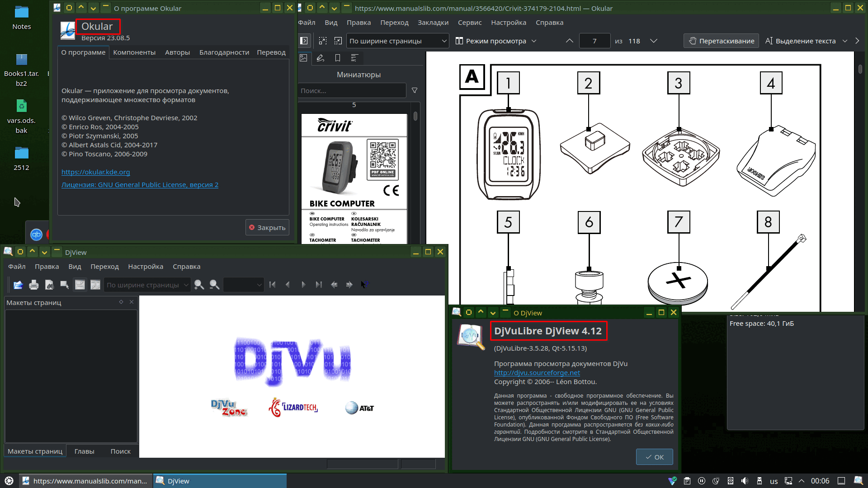Click the Find text binoculars icon in DjView
Viewport: 868px width, 488px height.
[49, 285]
